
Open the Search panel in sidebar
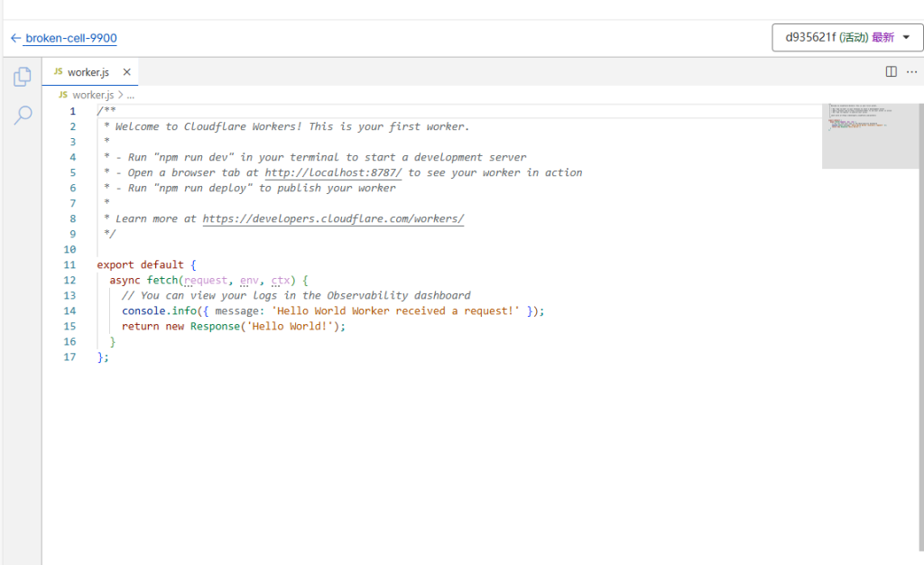tap(23, 115)
